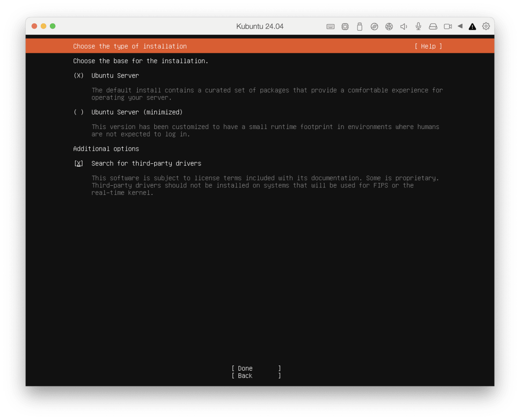Collapse toolbar with the left arrow

coord(460,26)
